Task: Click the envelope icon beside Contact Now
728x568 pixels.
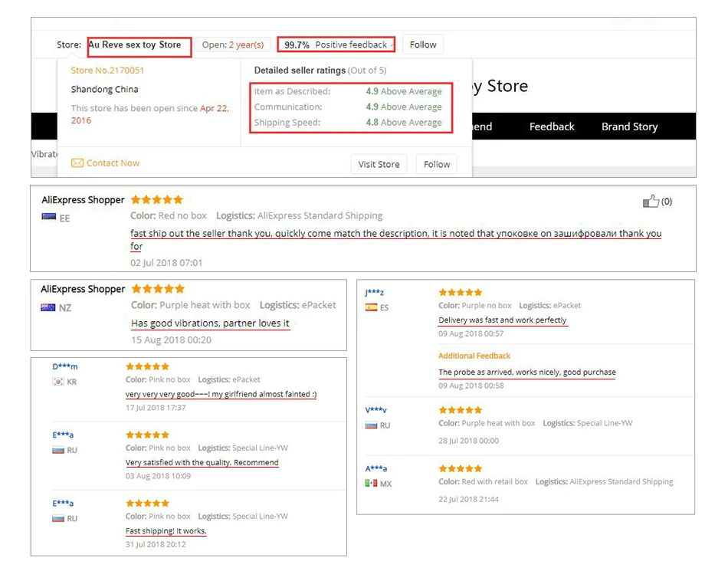Action: pos(77,163)
